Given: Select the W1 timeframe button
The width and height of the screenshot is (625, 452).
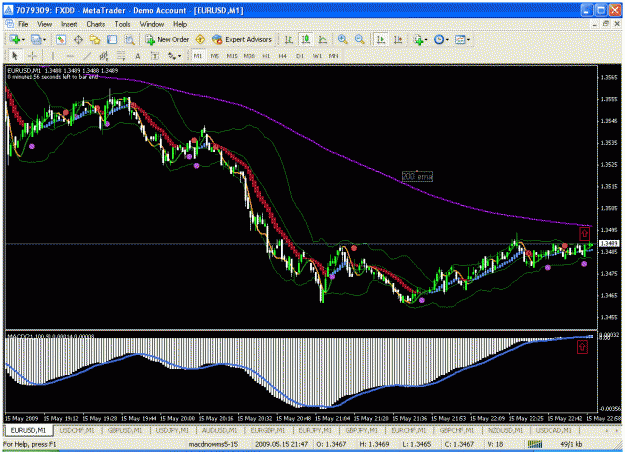Looking at the screenshot, I should tap(317, 56).
